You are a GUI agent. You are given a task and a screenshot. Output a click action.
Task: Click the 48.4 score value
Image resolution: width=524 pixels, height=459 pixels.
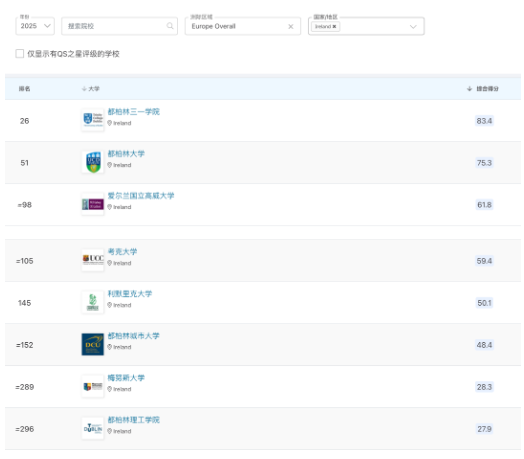[484, 345]
